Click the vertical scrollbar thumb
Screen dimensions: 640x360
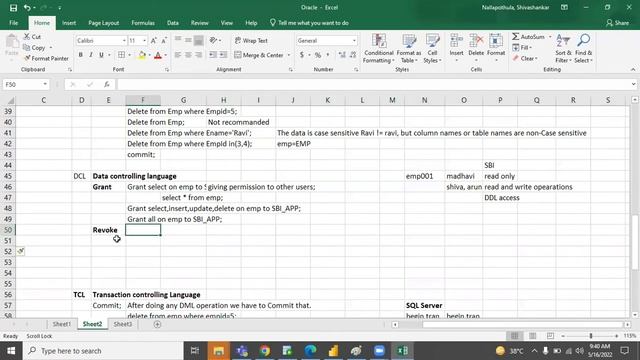(635, 242)
